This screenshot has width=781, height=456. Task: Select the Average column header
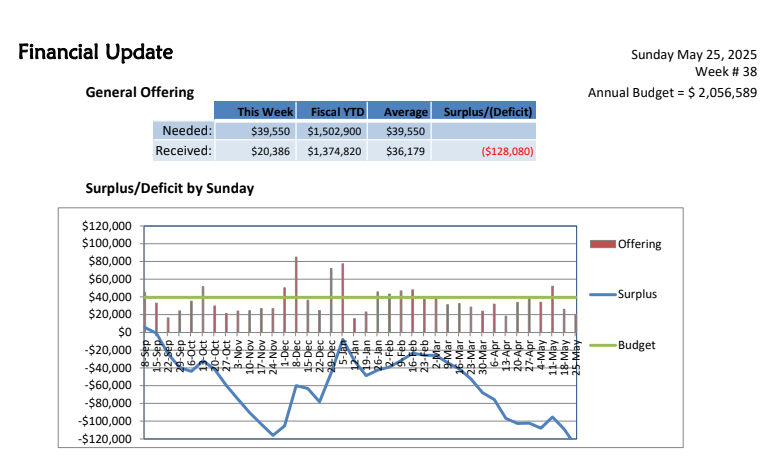pos(399,111)
